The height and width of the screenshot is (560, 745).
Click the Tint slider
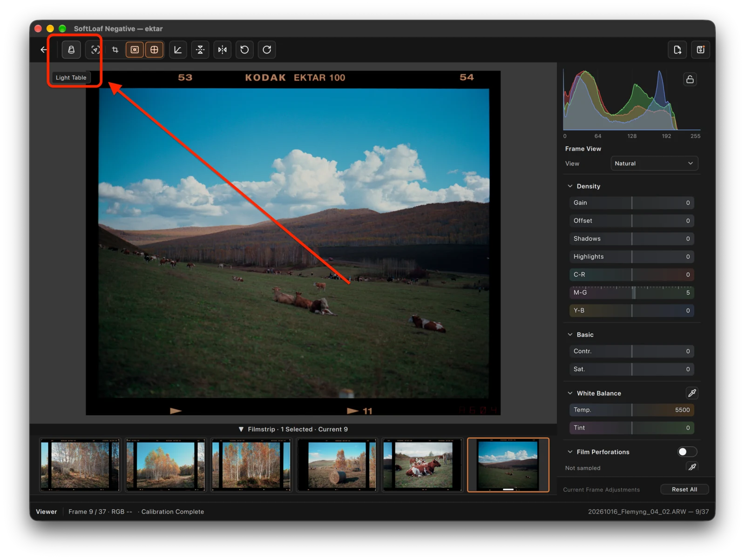631,428
